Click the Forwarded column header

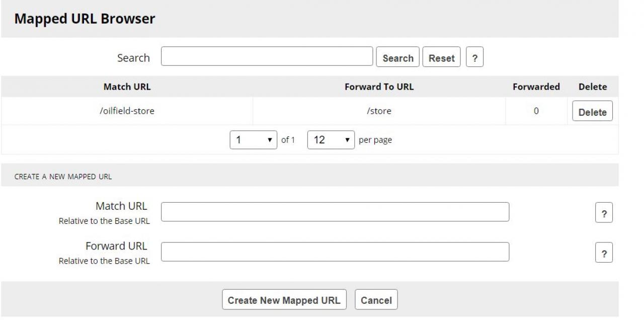coord(536,87)
